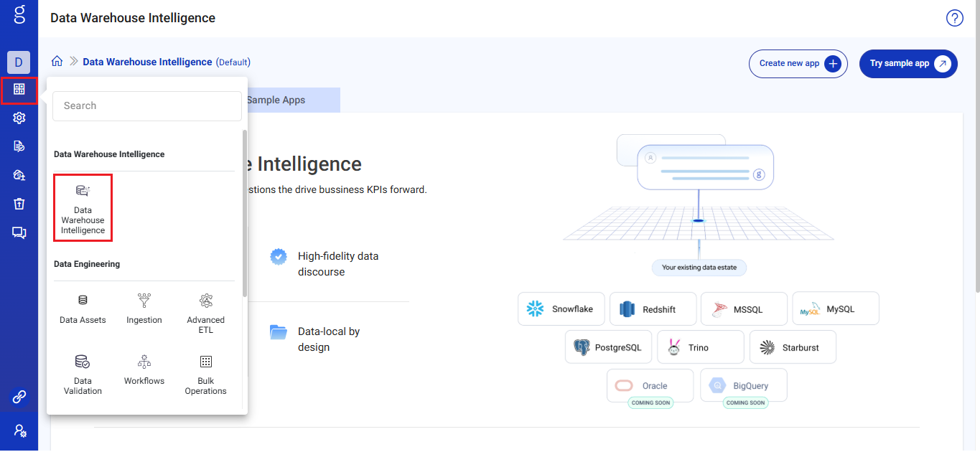Open the Workflows app
Viewport: 980px width, 452px height.
pos(144,369)
